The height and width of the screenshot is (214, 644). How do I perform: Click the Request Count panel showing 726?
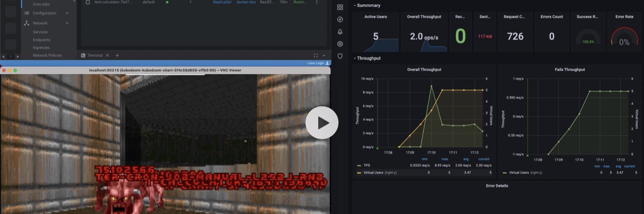(515, 32)
